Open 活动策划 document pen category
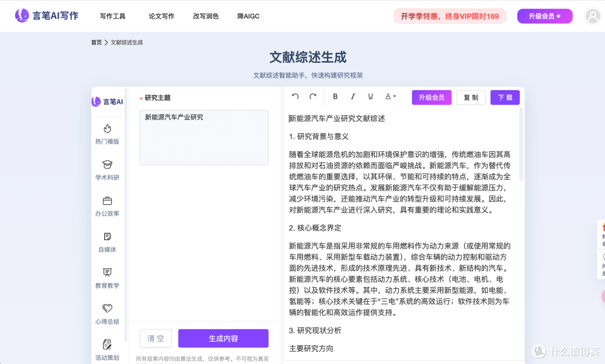 click(x=107, y=350)
